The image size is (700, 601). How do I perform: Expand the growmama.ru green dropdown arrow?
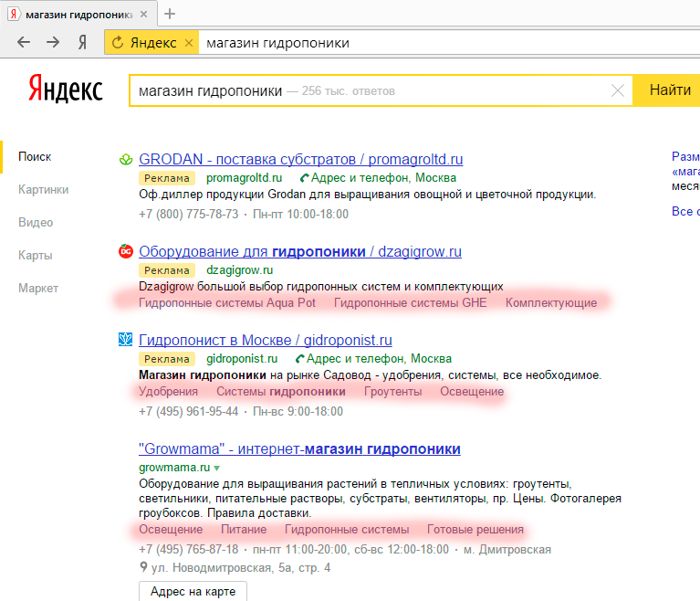click(216, 469)
